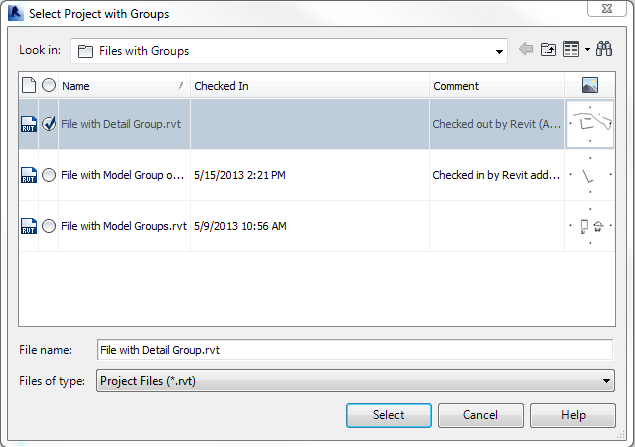The height and width of the screenshot is (447, 635).
Task: Click the binoculars search icon
Action: [x=604, y=50]
